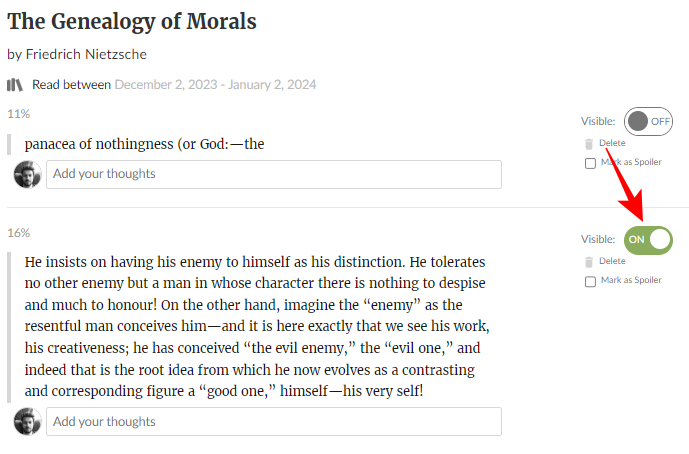Click Delete text for the 11% highlight
Screen dimensions: 689x454
pyautogui.click(x=612, y=143)
